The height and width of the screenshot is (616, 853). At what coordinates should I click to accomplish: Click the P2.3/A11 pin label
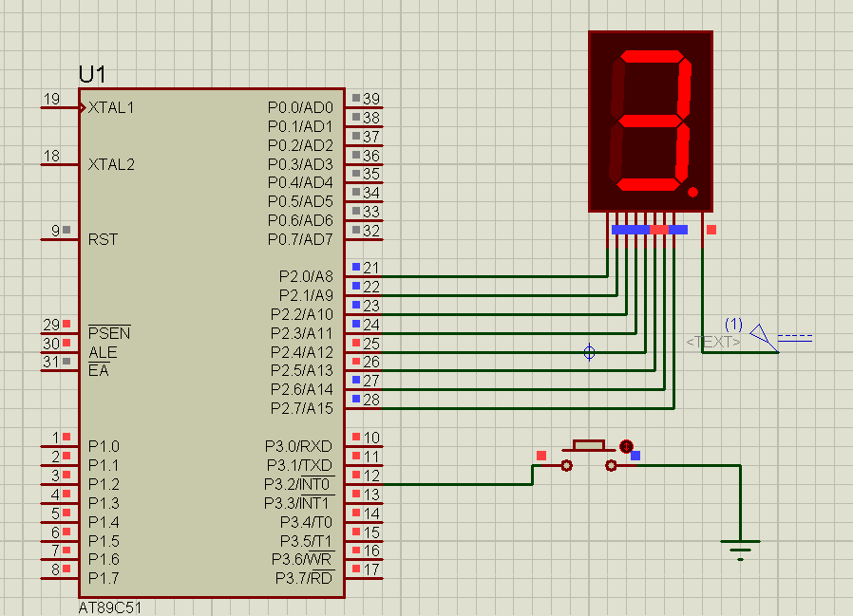coord(302,333)
